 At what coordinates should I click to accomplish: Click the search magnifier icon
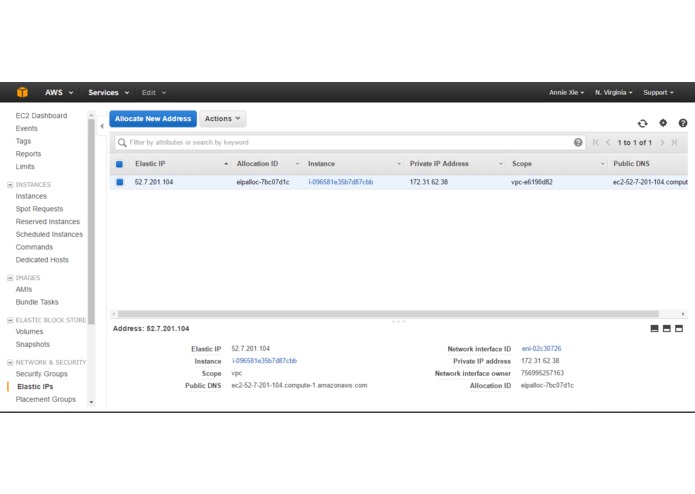coord(122,143)
